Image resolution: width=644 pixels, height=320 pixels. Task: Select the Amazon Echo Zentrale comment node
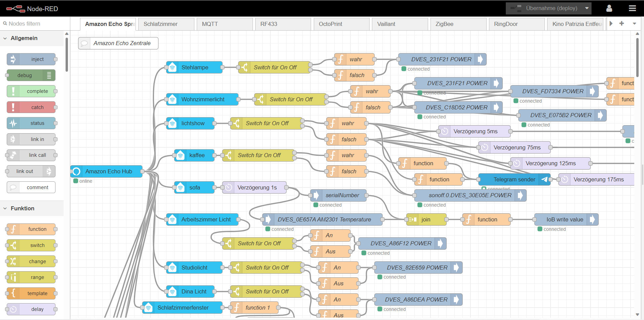coord(118,43)
